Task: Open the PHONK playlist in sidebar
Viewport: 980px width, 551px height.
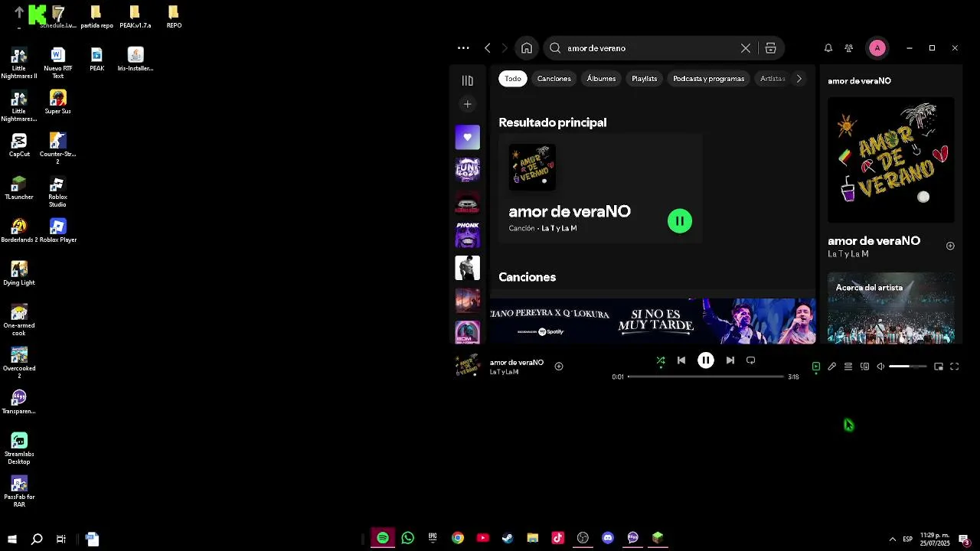Action: point(467,235)
